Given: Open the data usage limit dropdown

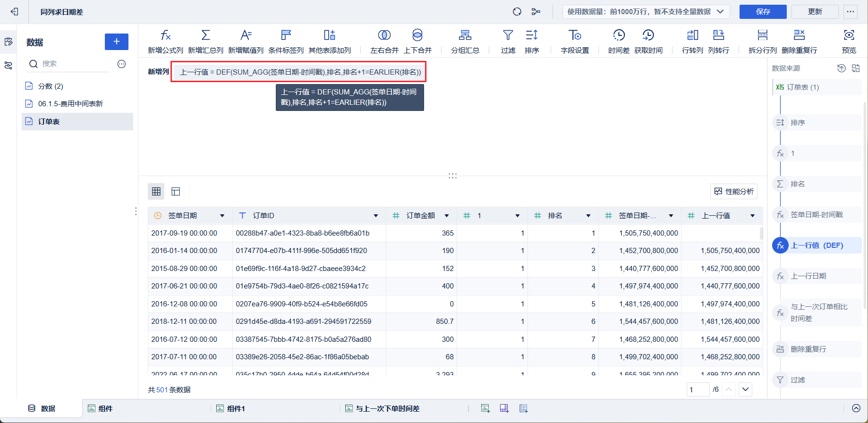Looking at the screenshot, I should tap(646, 12).
